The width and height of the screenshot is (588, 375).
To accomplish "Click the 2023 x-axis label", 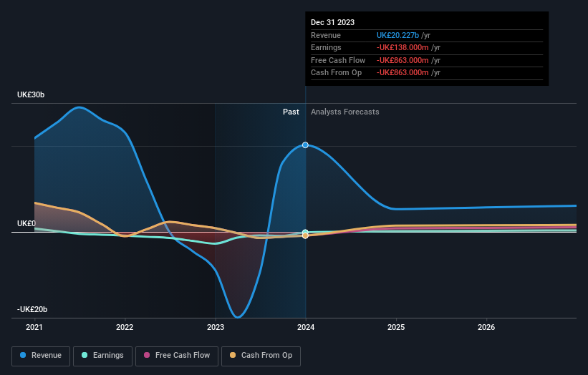I will (x=216, y=327).
